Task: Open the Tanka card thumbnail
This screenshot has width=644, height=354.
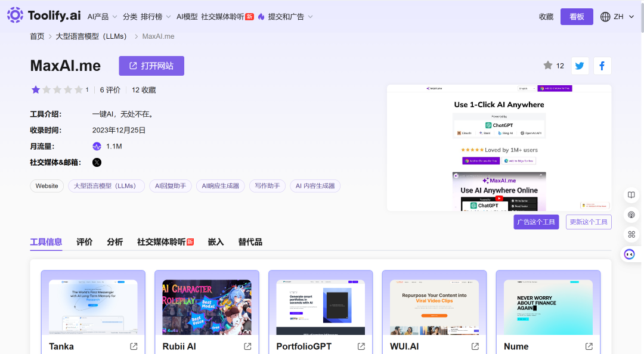Action: (x=93, y=307)
